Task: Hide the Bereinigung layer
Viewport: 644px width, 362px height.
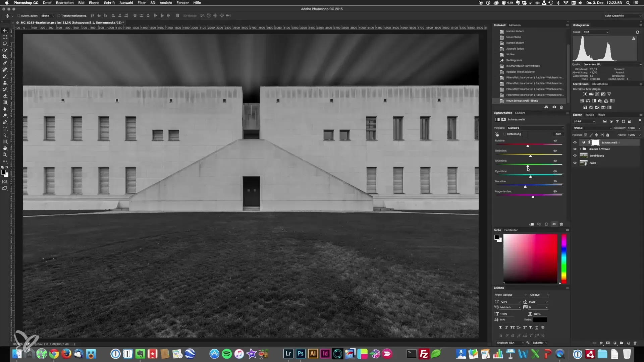Action: (x=575, y=156)
